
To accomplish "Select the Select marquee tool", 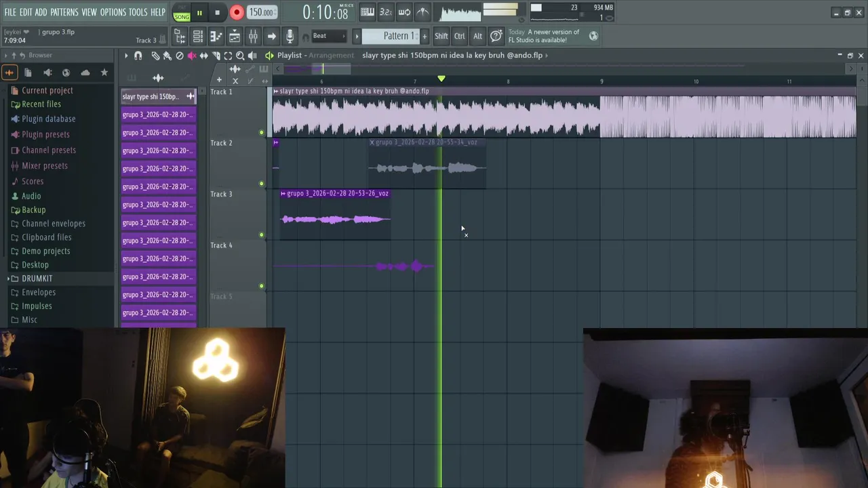I will tap(228, 56).
